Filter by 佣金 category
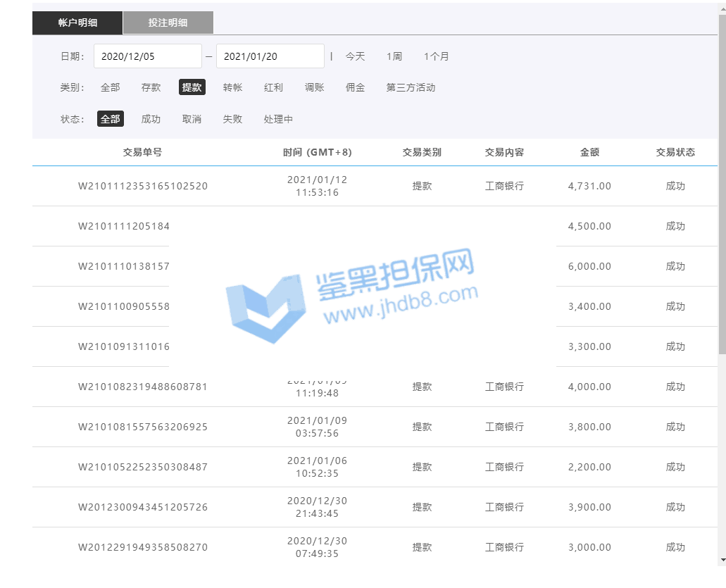Screen dimensions: 726x588 coord(355,87)
